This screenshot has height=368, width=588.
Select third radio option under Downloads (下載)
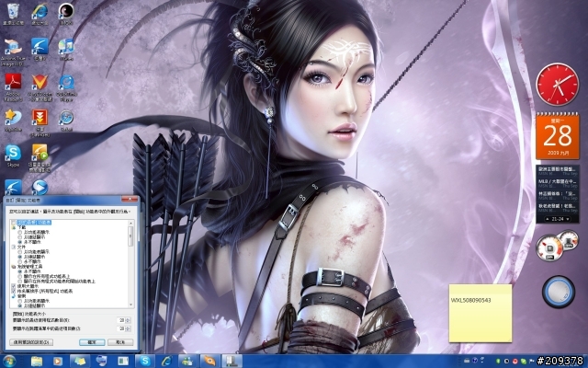(19, 242)
